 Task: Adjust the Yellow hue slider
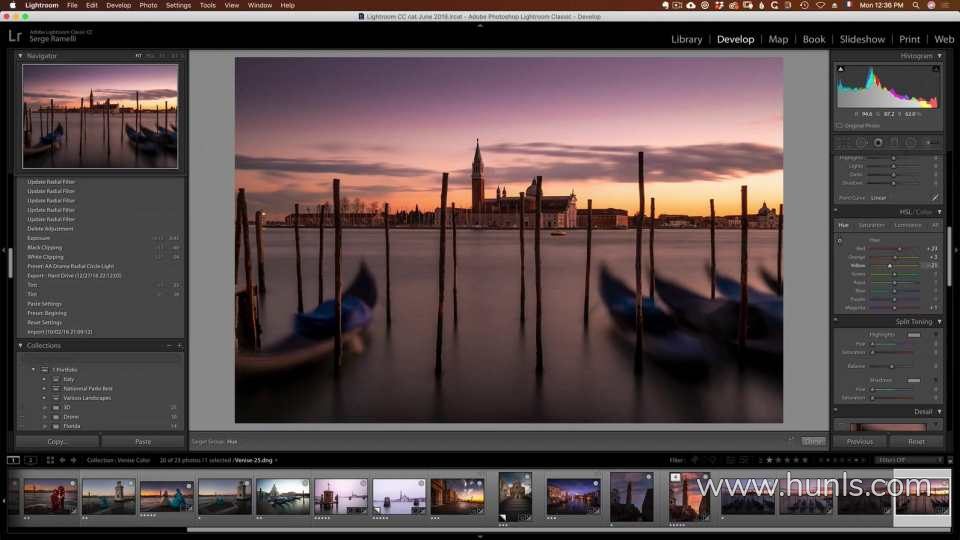890,265
